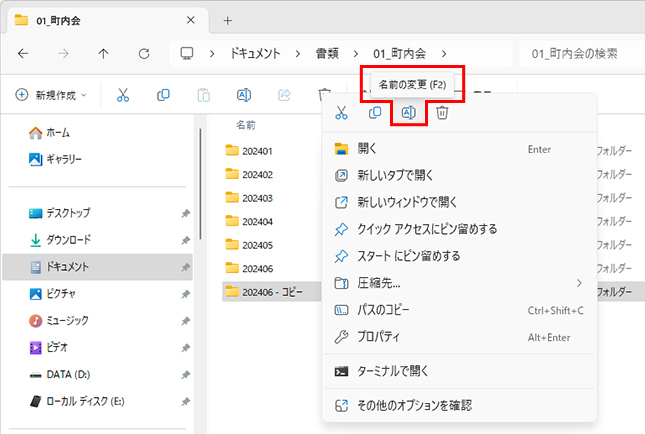
Task: Click the Cut scissors icon in the context menu
Action: [x=341, y=112]
